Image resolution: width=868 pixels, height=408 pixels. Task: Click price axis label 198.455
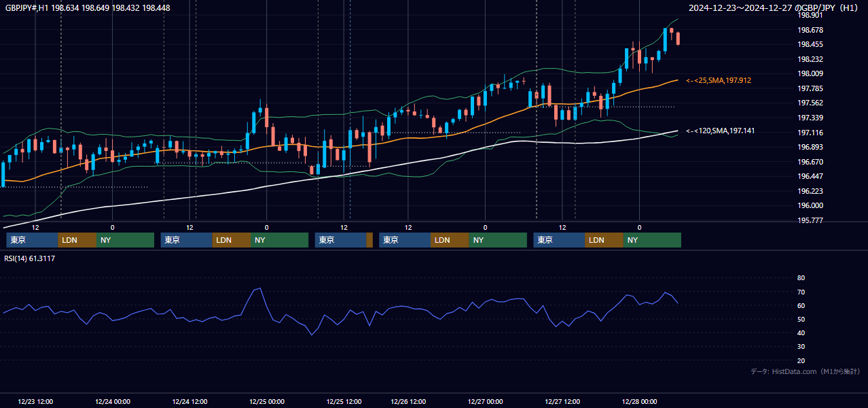pos(810,45)
